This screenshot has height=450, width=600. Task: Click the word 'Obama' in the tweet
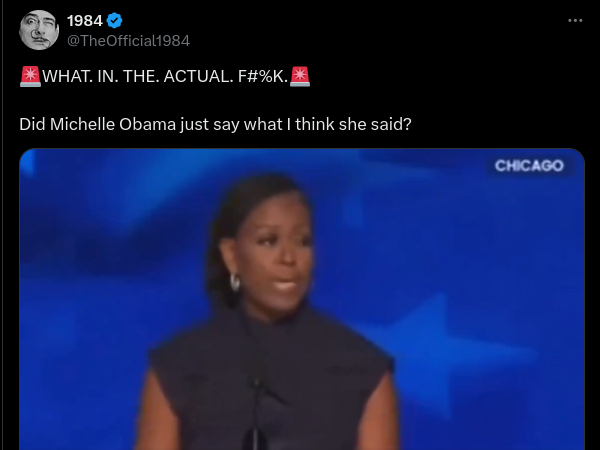click(x=147, y=124)
